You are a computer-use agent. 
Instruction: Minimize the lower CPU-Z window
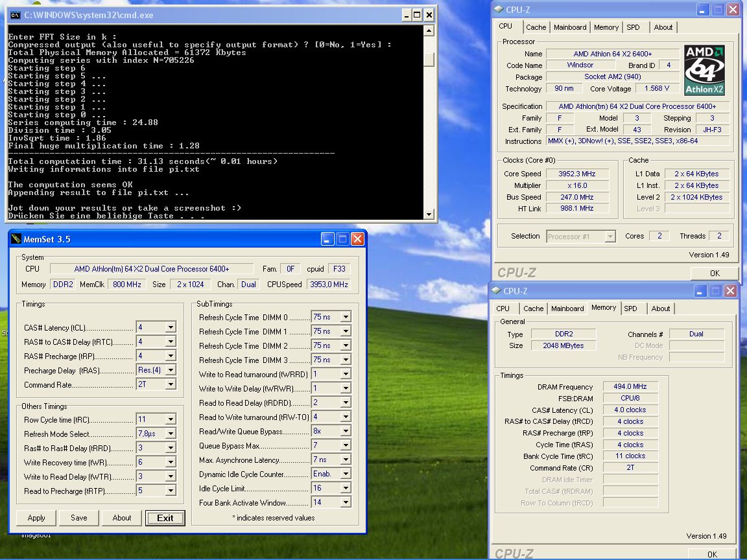click(x=700, y=290)
